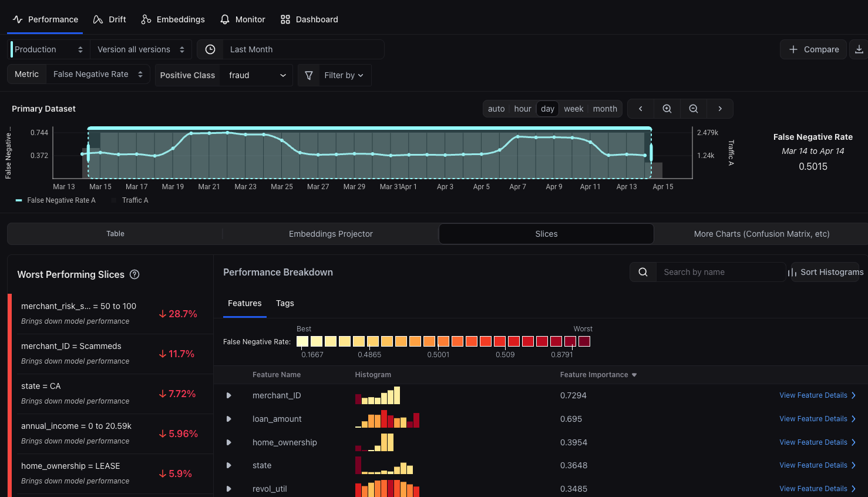Viewport: 868px width, 497px height.
Task: Open the False Negative Rate metric dropdown
Action: (98, 74)
